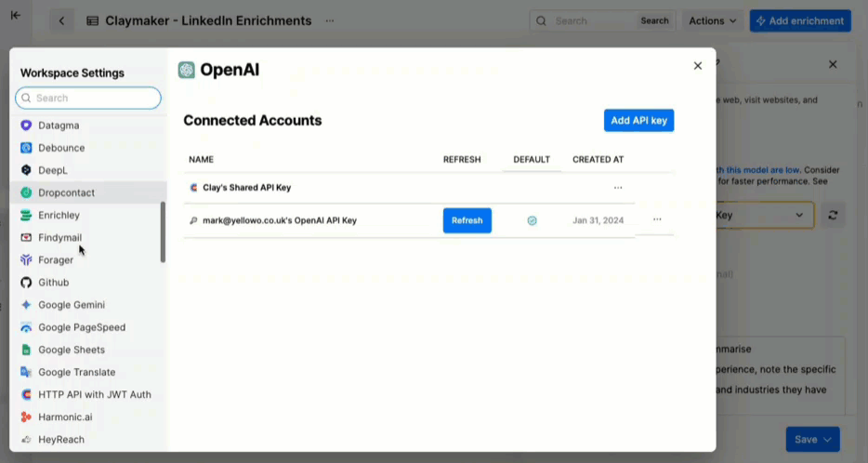Open the Actions dropdown
This screenshot has height=463, width=868.
[x=713, y=21]
